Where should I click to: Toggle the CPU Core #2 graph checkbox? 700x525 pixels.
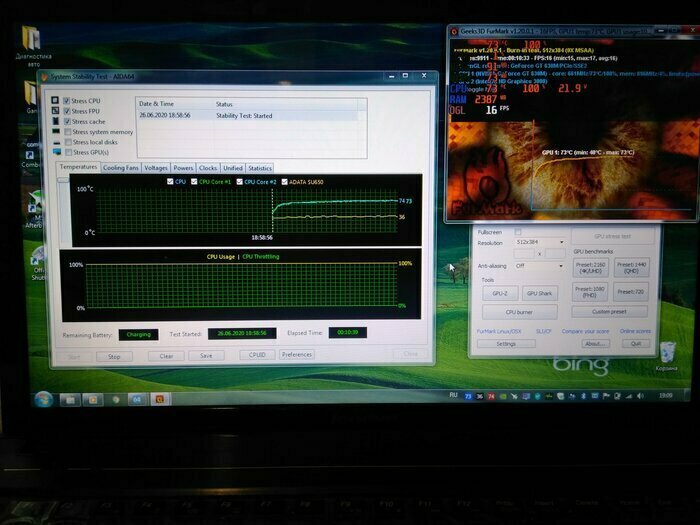pos(239,182)
